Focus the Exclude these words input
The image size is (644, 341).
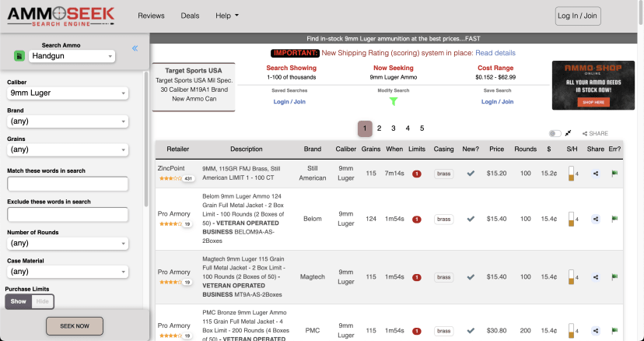(68, 215)
